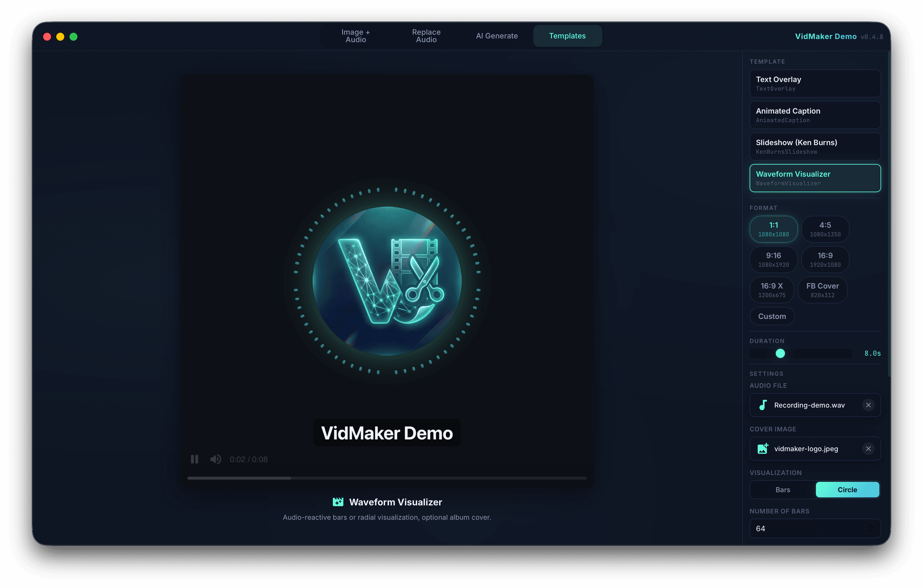
Task: Click the v0.4.8 version label
Action: pos(872,37)
